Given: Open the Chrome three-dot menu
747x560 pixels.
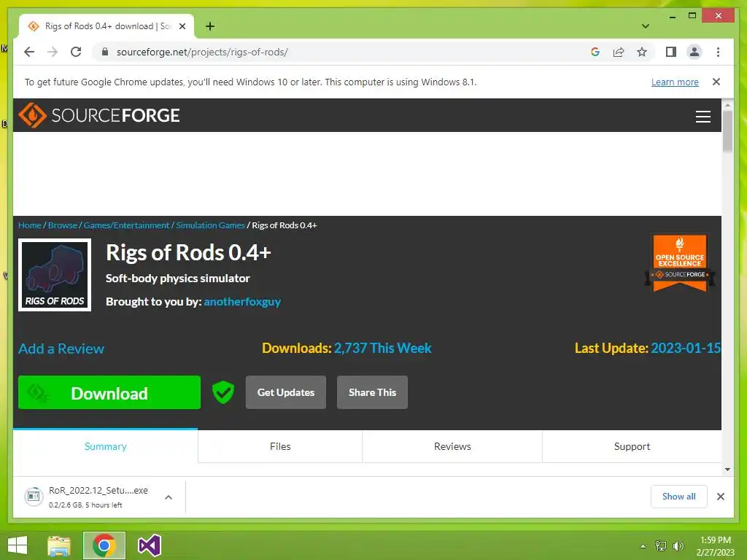Looking at the screenshot, I should [x=718, y=52].
